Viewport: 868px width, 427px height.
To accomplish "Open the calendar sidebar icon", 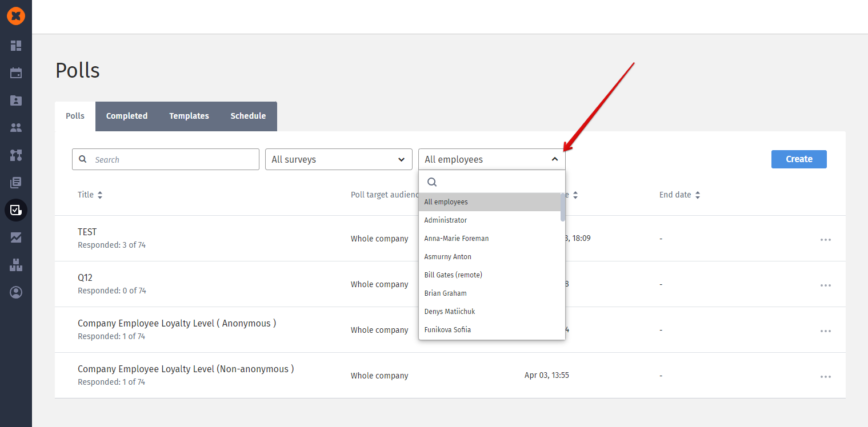I will [16, 73].
